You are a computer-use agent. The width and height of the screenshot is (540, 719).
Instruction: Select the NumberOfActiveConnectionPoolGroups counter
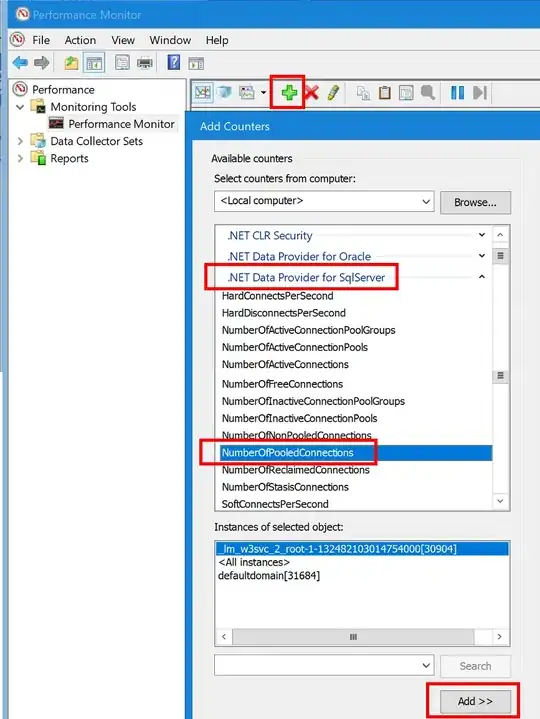click(309, 330)
